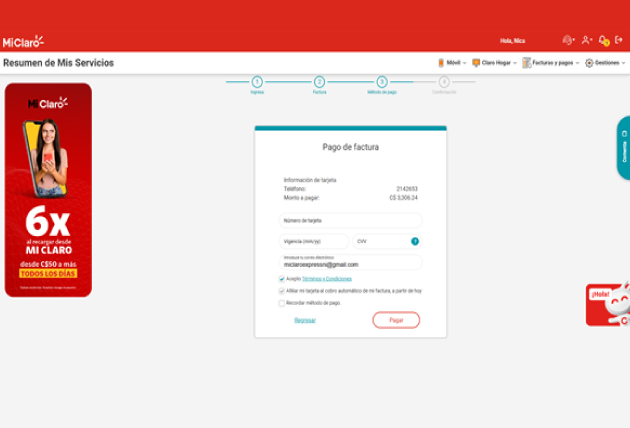630x428 pixels.
Task: Focus the Número de tarjeta field
Action: tap(350, 221)
